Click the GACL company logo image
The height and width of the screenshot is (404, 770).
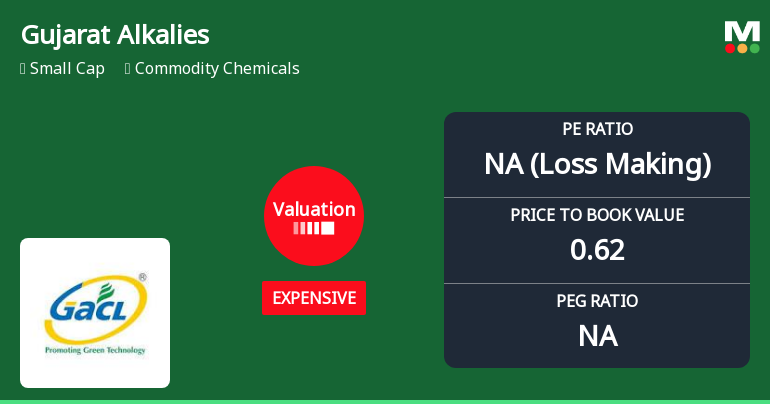pyautogui.click(x=95, y=312)
